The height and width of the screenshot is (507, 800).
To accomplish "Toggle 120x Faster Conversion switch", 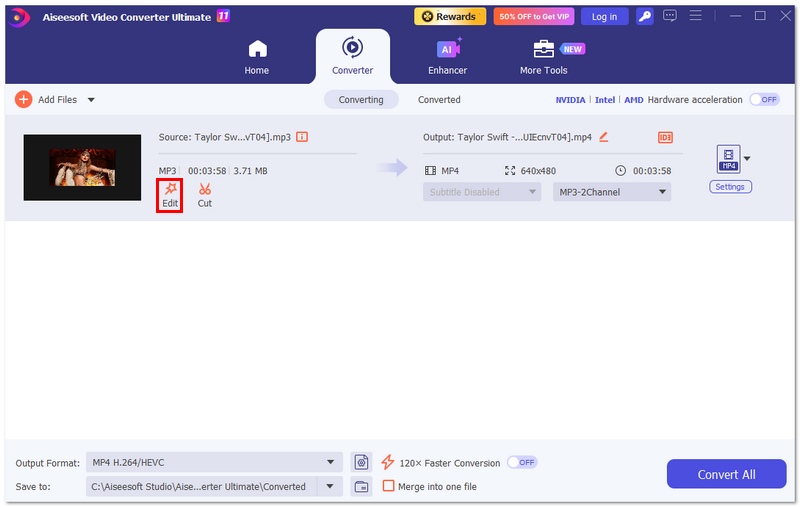I will coord(522,462).
